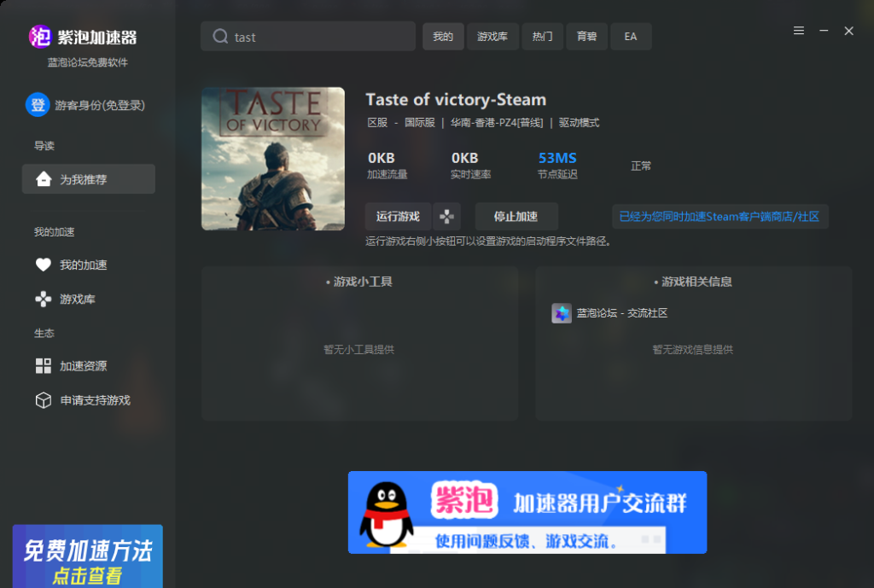
Task: Minimize the accelerator window
Action: pos(824,31)
